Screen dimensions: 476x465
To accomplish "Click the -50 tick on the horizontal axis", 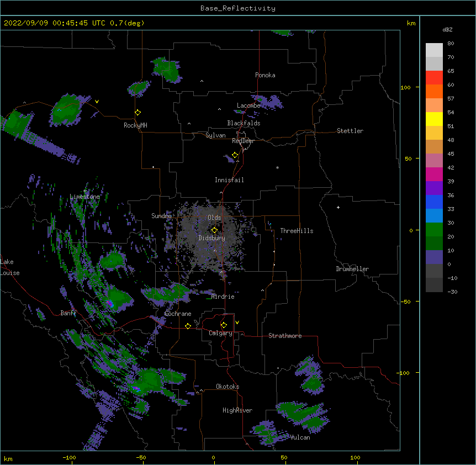I will (x=141, y=457).
